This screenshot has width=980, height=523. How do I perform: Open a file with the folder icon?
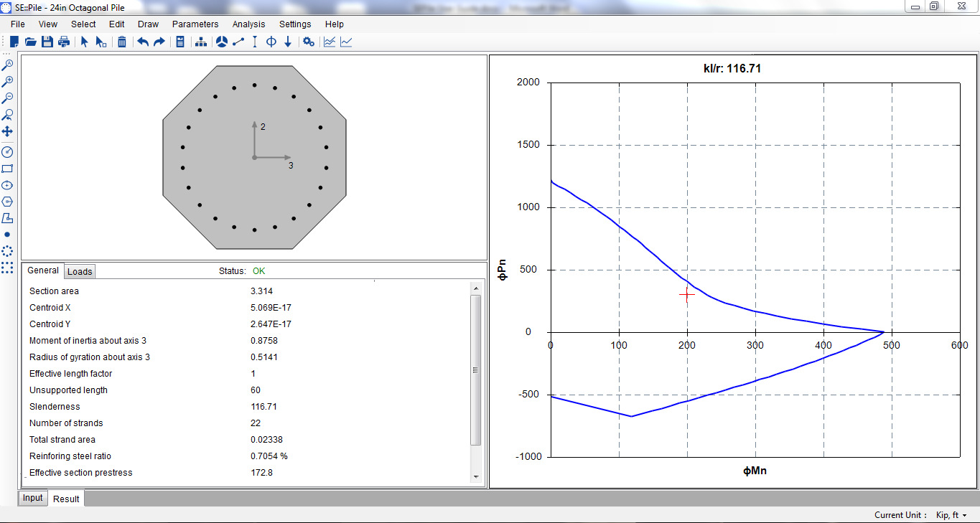tap(30, 42)
